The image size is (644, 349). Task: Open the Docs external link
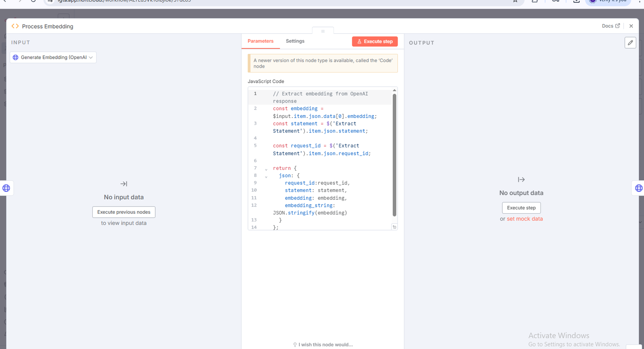(611, 26)
